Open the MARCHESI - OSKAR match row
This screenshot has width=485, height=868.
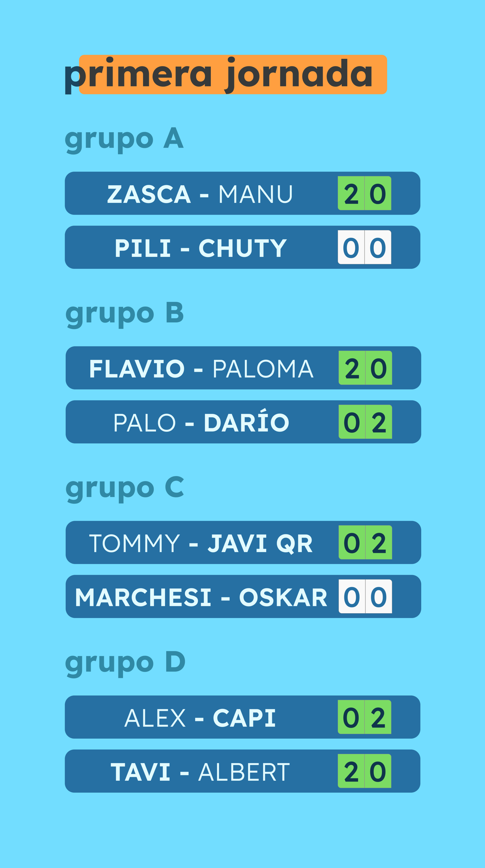[243, 596]
